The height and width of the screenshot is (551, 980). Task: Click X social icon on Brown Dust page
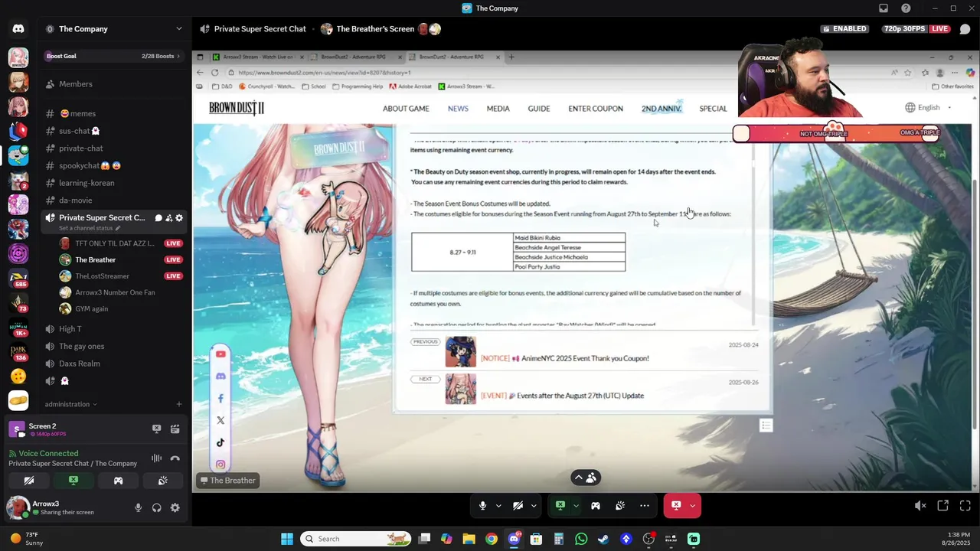point(220,420)
